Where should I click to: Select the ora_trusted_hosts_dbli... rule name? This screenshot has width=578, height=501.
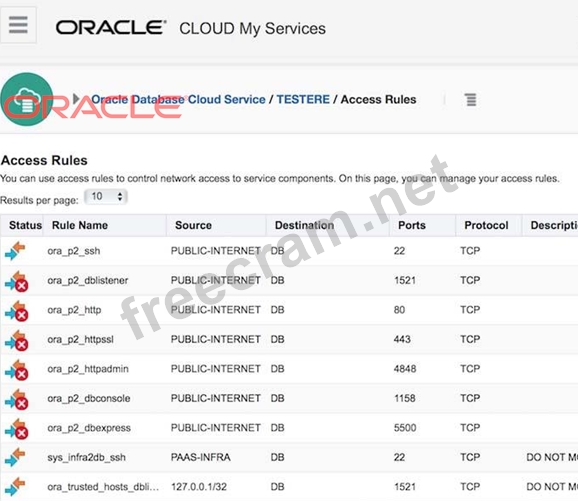103,487
